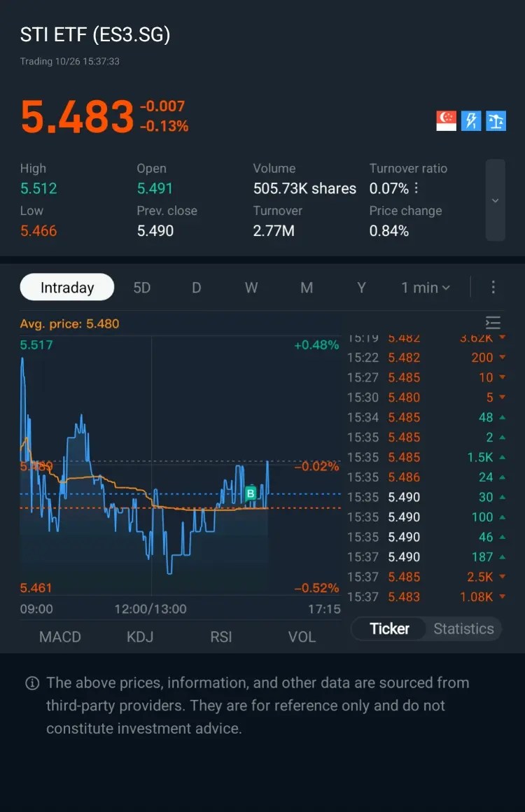This screenshot has width=525, height=812.
Task: Select the 15:34 ticker row with 48 volume
Action: pos(426,417)
